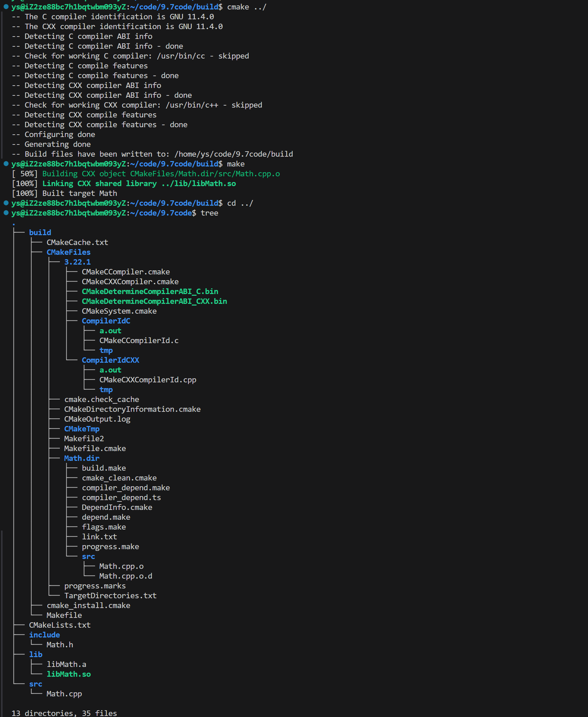Click link.txt file name
The height and width of the screenshot is (717, 588).
tap(99, 537)
